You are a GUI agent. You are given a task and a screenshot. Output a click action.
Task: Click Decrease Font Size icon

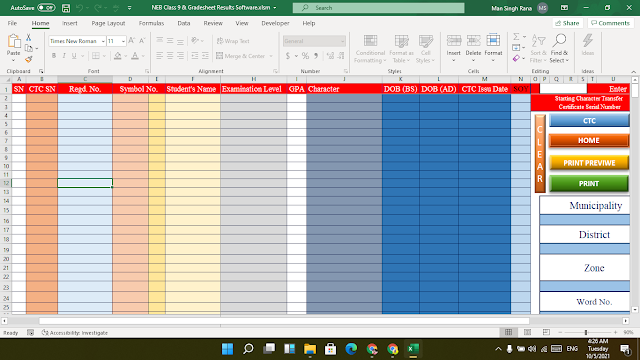pos(142,41)
